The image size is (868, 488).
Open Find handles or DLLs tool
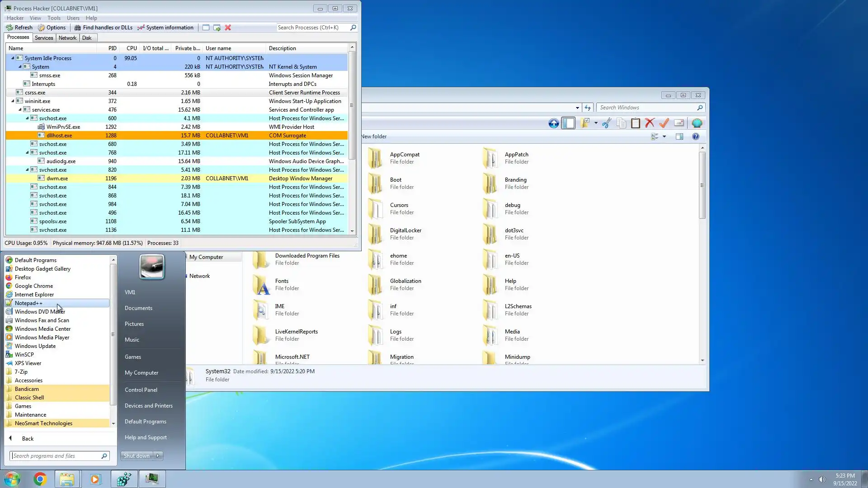pyautogui.click(x=104, y=28)
